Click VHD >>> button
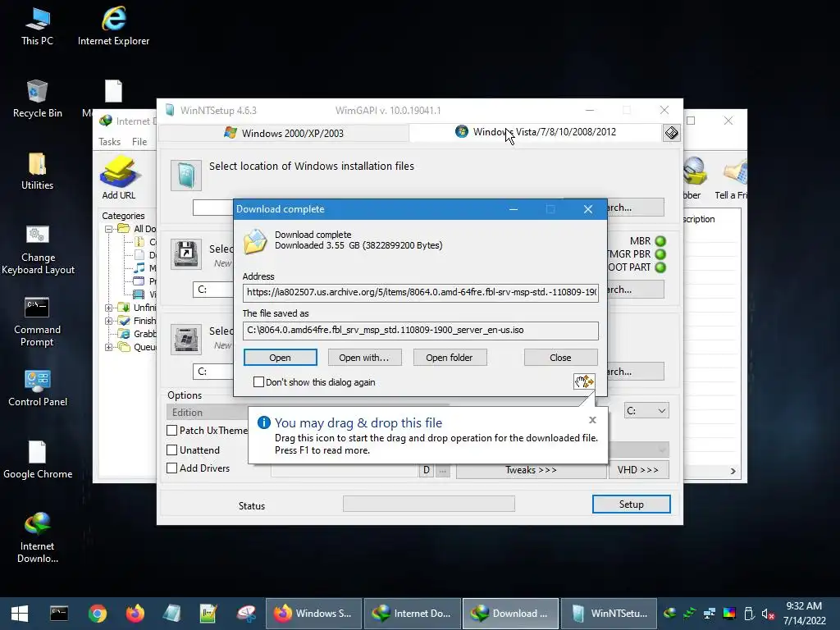 [638, 470]
